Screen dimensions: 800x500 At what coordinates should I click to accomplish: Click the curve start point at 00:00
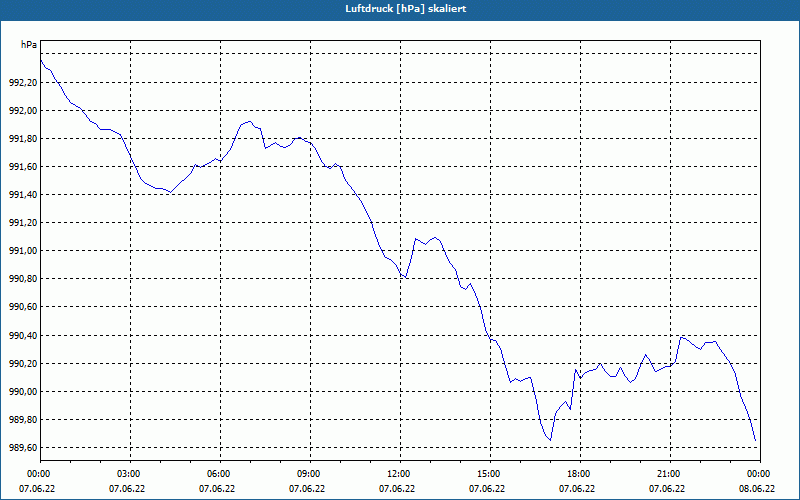(41, 60)
